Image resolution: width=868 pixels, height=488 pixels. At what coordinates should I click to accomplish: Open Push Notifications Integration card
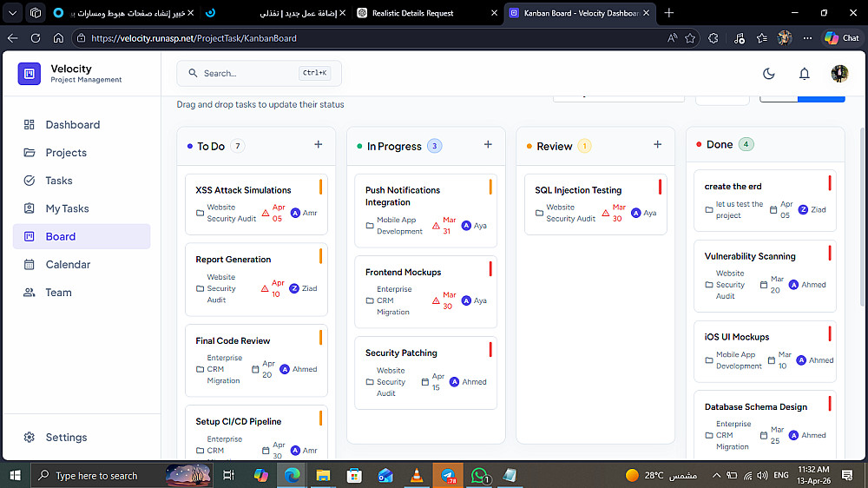[425, 210]
